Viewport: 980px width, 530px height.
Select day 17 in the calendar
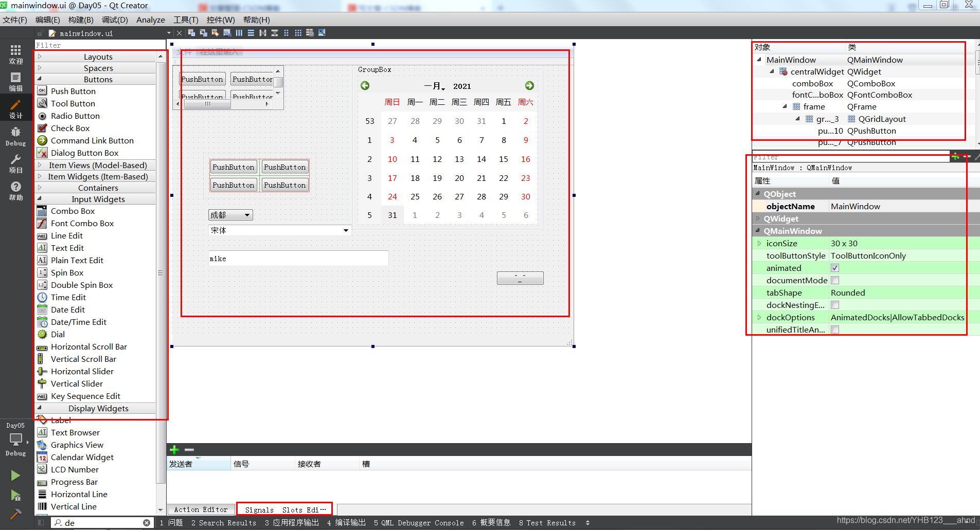click(x=393, y=178)
